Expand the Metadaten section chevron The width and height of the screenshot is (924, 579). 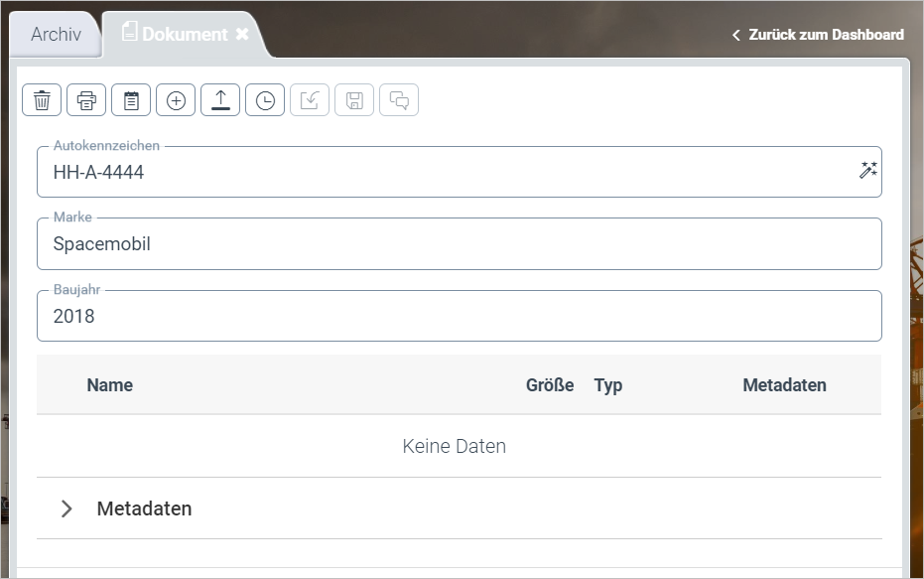click(x=66, y=508)
